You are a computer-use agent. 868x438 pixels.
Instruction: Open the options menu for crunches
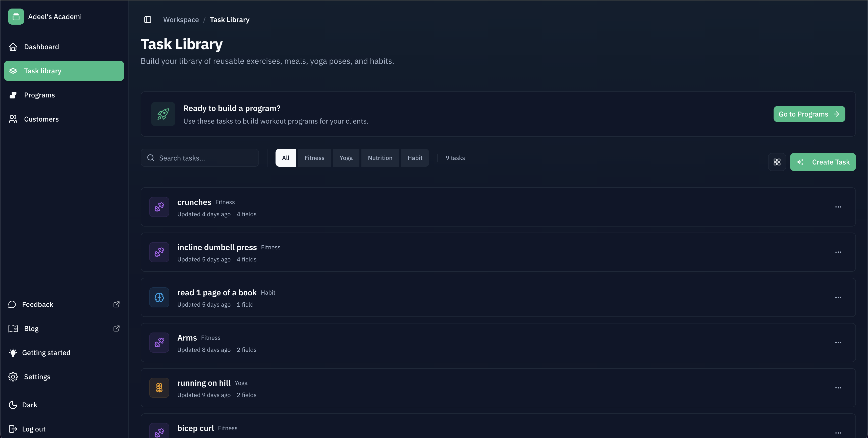(838, 207)
